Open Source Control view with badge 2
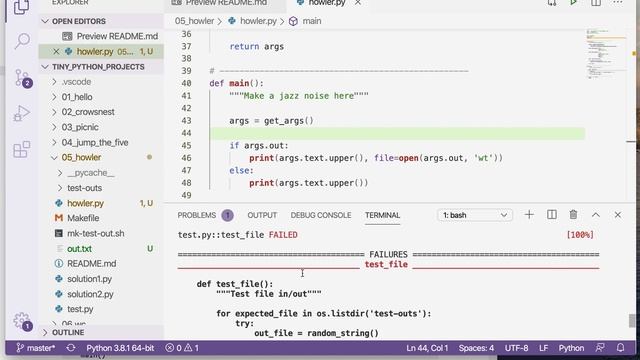The image size is (640, 360). coord(23,78)
